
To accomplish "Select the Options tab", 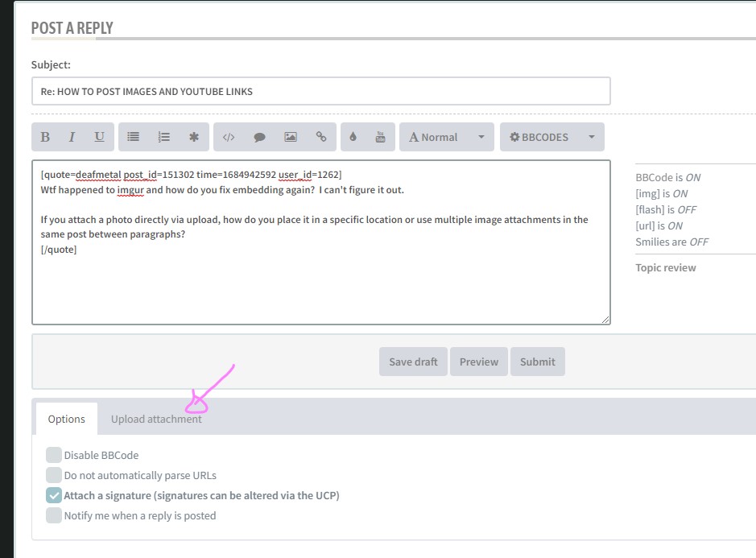I will (65, 419).
